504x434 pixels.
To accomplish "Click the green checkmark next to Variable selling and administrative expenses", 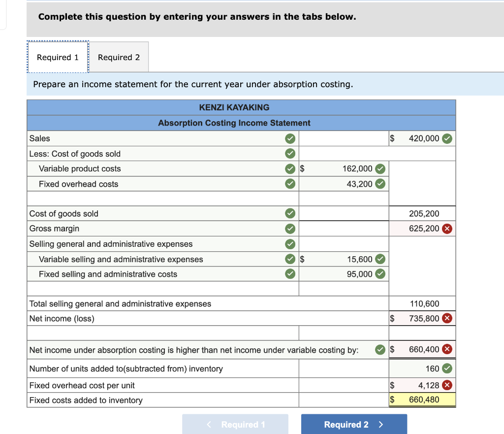I will click(x=290, y=259).
